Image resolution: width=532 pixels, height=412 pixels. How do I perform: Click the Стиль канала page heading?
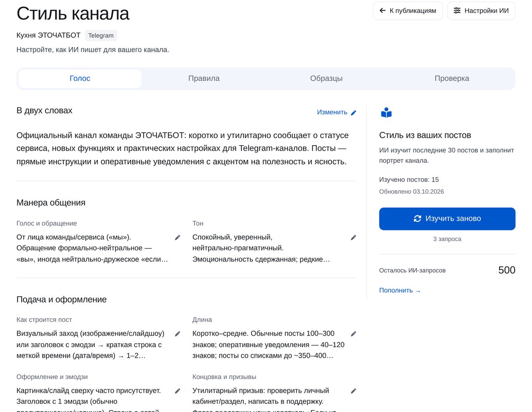(x=73, y=14)
